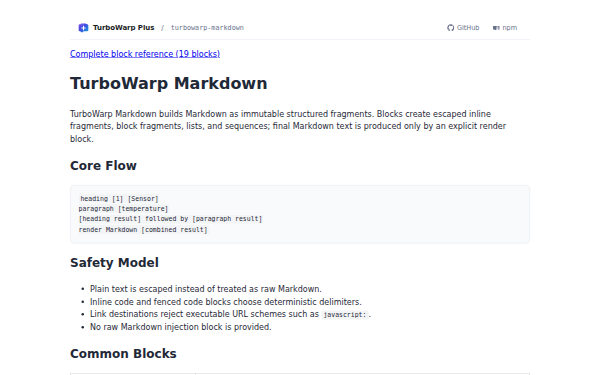Screen dimensions: 600x375
Task: Click bullet about inline code delimiters
Action: pos(226,302)
